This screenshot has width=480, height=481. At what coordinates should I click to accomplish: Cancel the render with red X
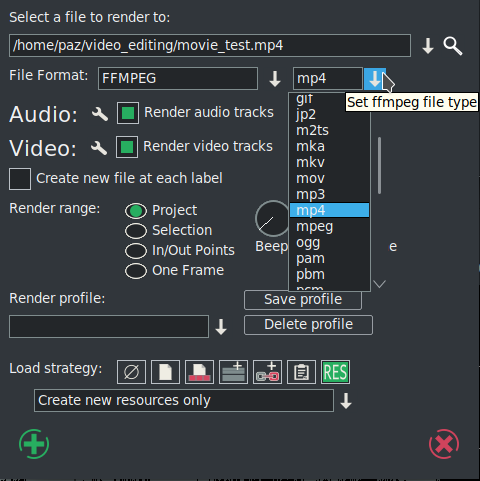pos(444,444)
